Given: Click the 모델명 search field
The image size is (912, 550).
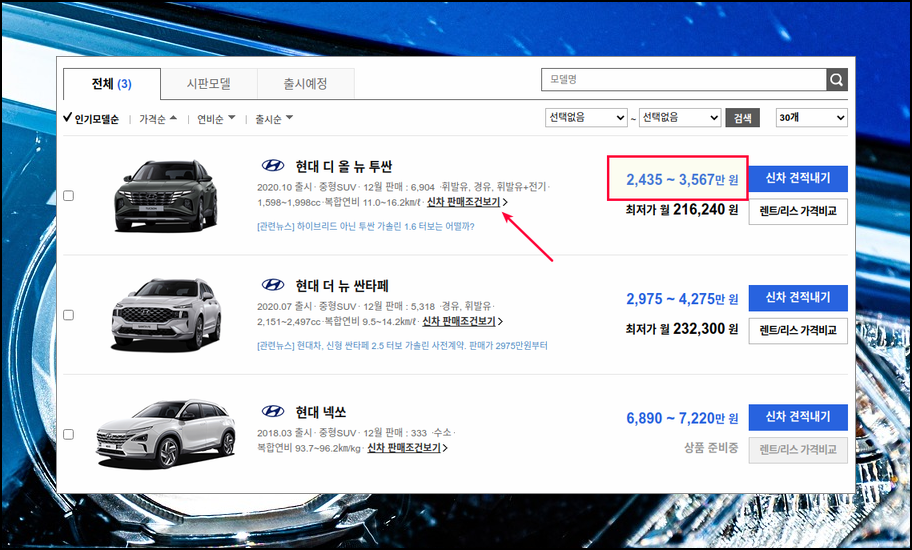Looking at the screenshot, I should [x=683, y=80].
